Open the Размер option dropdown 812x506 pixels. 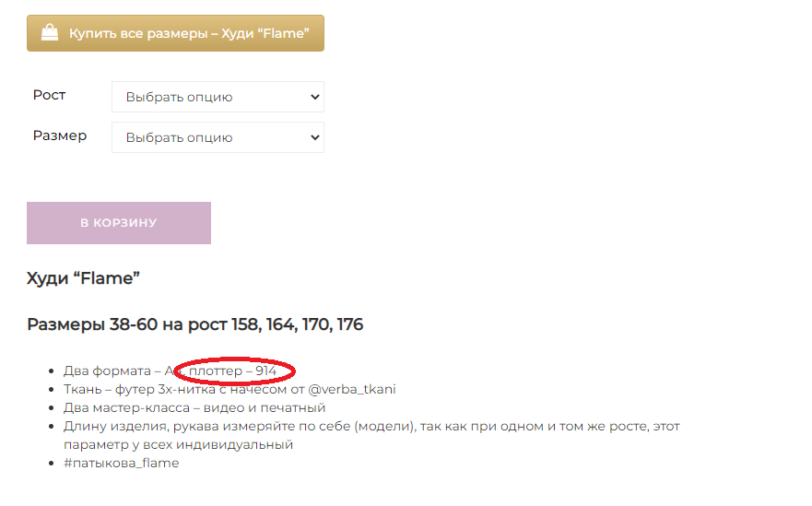pos(218,137)
